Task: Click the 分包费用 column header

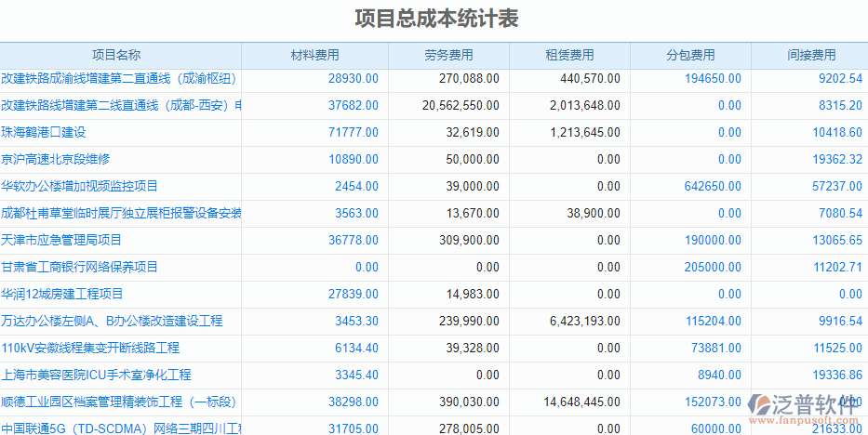Action: coord(690,56)
